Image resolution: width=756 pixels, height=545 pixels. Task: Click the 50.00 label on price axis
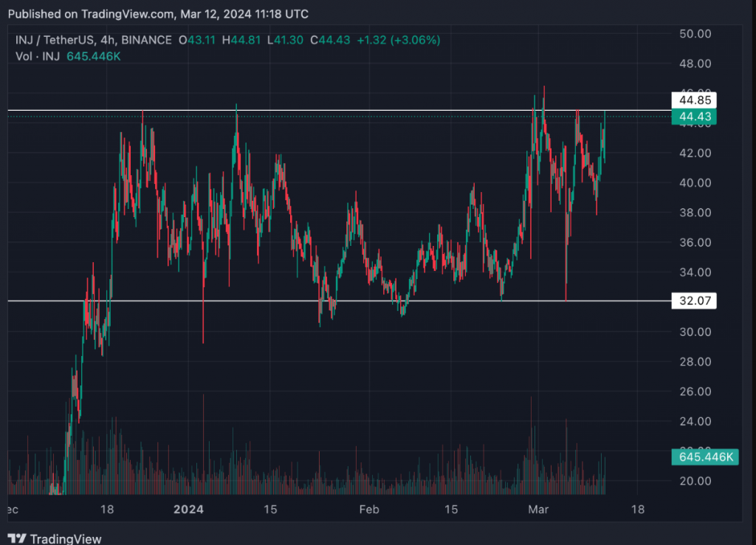(693, 34)
